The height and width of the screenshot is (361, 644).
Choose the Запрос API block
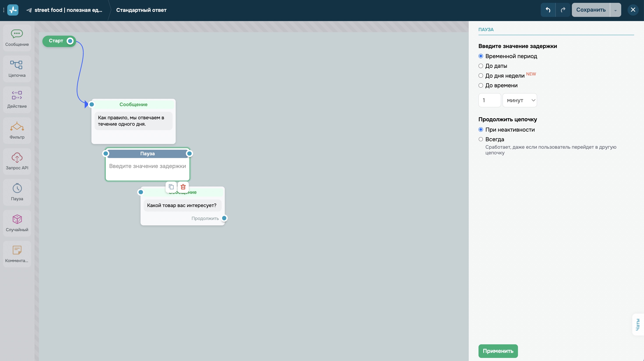tap(17, 161)
